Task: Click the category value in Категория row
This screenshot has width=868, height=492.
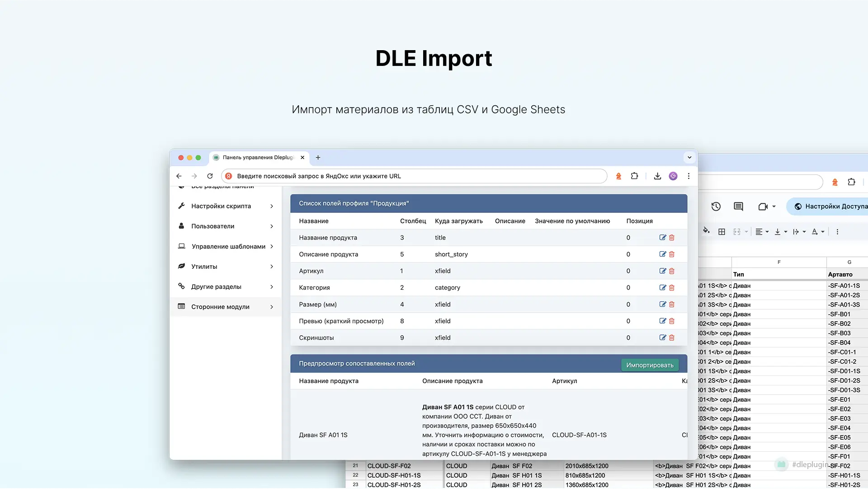Action: 448,288
